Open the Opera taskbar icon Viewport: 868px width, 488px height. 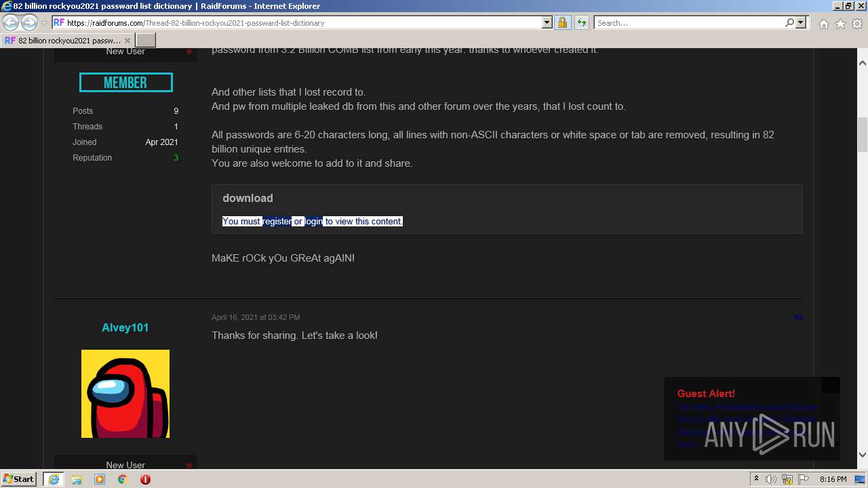[145, 479]
